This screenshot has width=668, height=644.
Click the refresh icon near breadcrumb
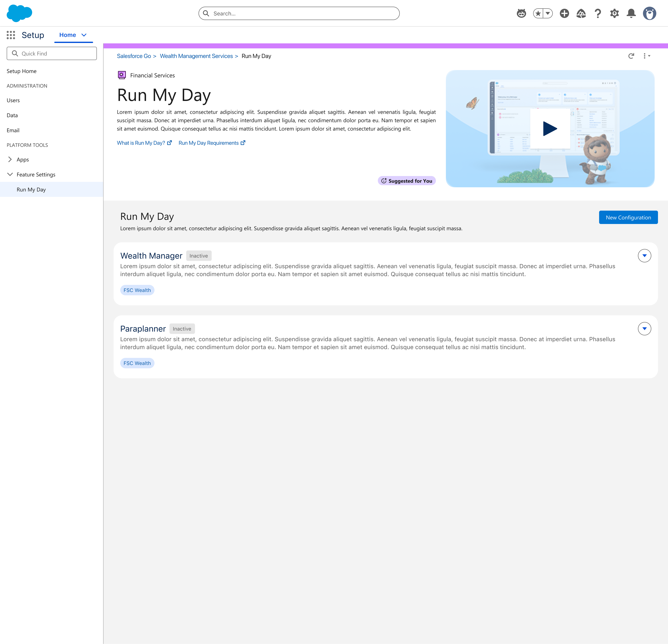(x=631, y=56)
